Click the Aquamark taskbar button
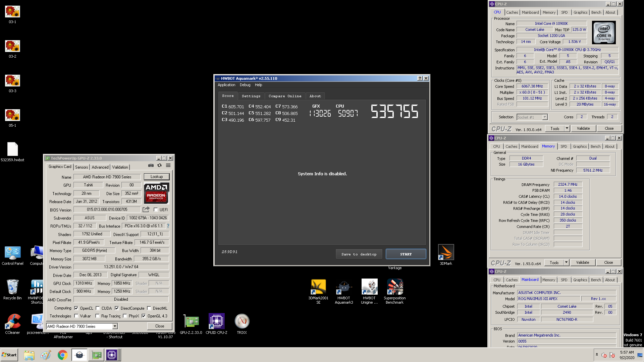This screenshot has height=362, width=644. (79, 355)
